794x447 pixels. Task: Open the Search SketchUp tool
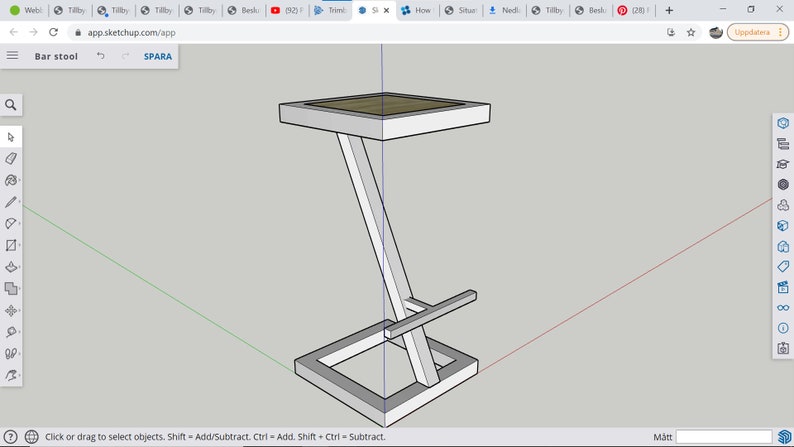coord(11,105)
